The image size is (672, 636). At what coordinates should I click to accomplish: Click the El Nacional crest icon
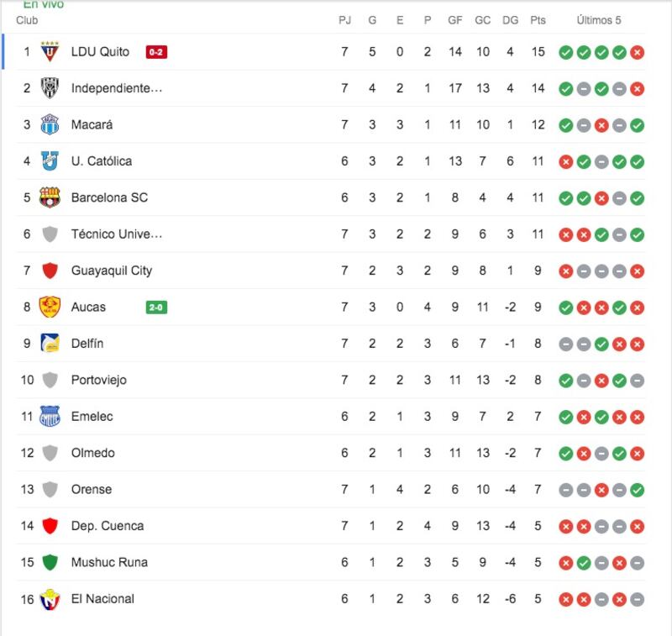click(50, 599)
